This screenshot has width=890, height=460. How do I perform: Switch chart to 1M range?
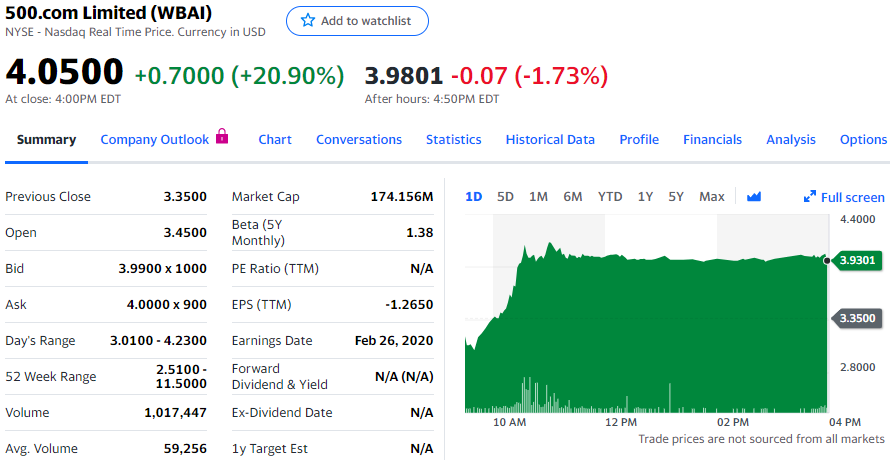click(538, 196)
